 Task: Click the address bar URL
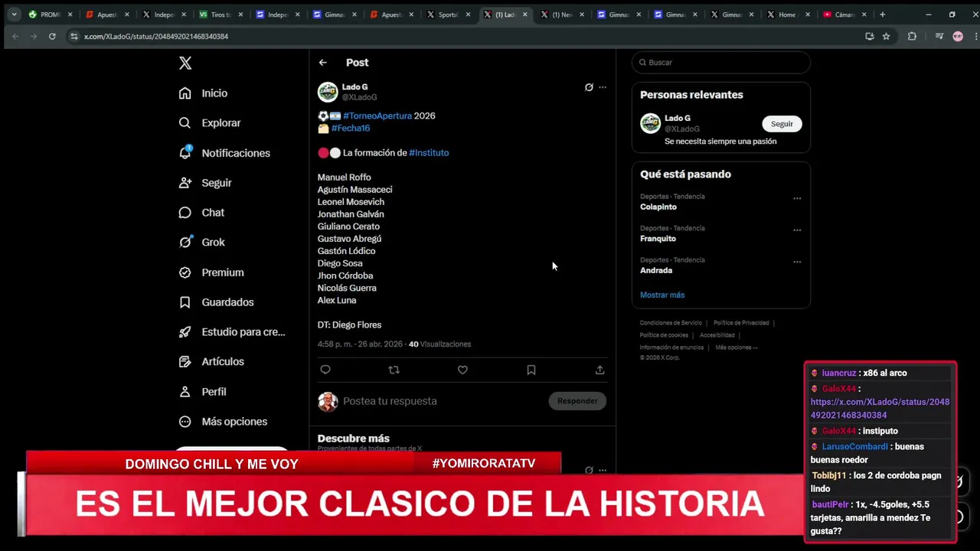(156, 37)
